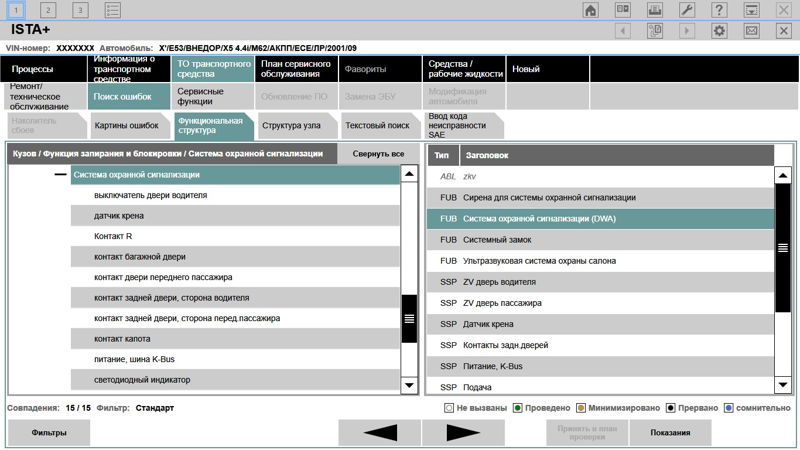Screen dimensions: 800x450
Task: Open the 'Текстовый поиск' tab
Action: click(377, 126)
